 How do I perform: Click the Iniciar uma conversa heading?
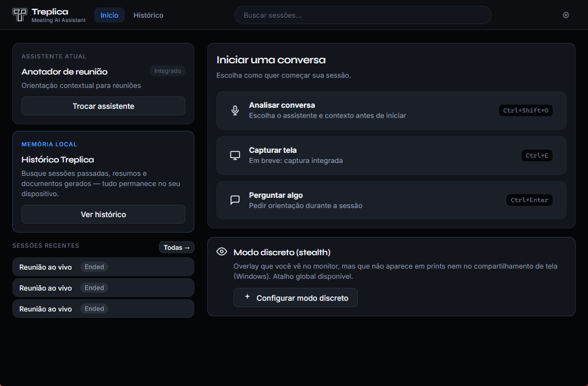271,60
